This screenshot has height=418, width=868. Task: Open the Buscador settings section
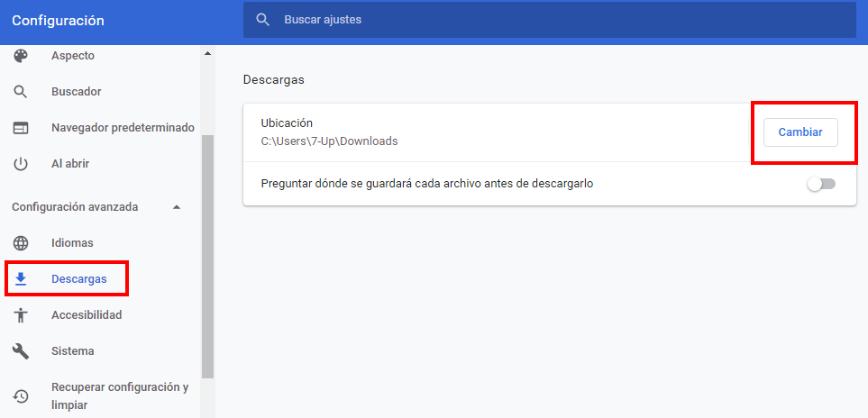point(77,92)
